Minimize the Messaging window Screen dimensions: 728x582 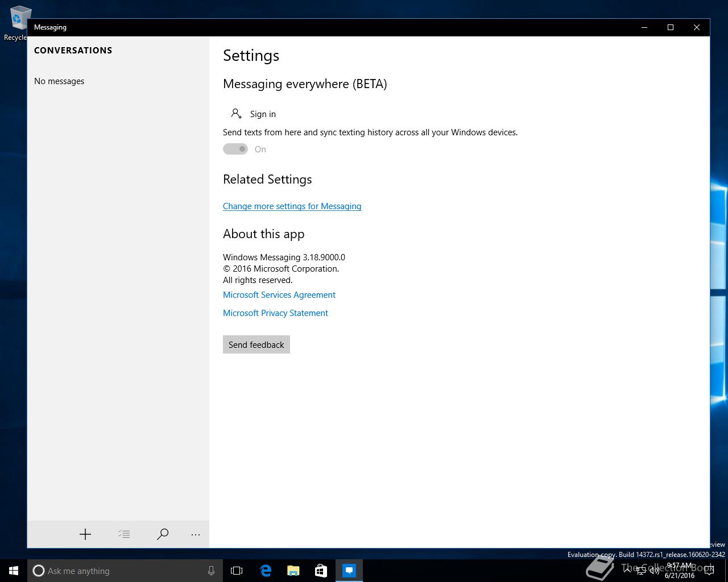[x=644, y=27]
